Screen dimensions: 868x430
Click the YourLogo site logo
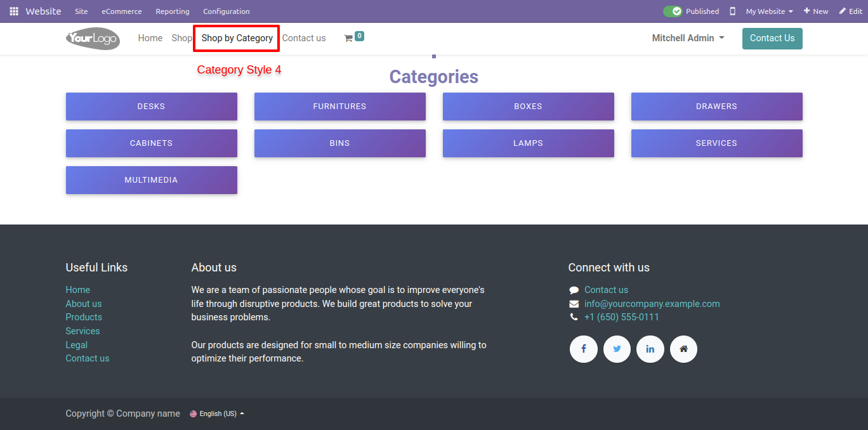click(93, 38)
